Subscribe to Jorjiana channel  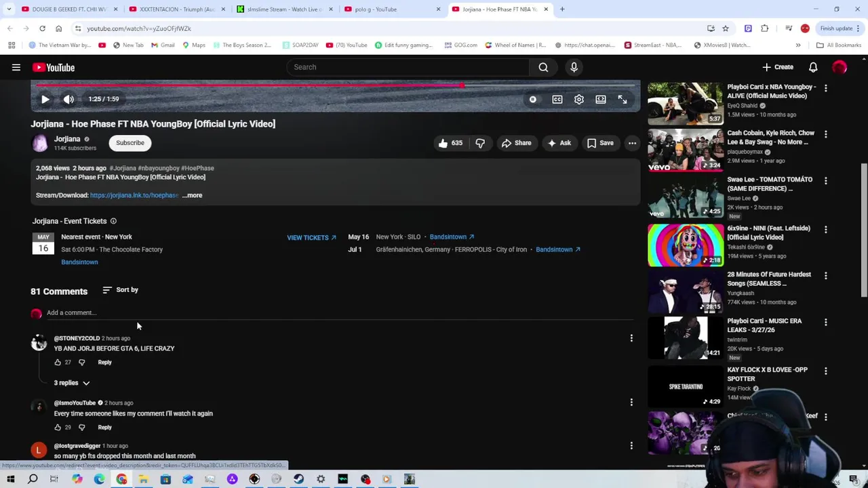coord(130,143)
